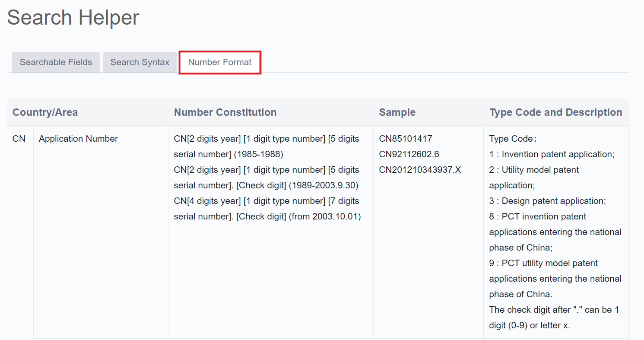Select sample number CN92112602.6

pyautogui.click(x=409, y=154)
